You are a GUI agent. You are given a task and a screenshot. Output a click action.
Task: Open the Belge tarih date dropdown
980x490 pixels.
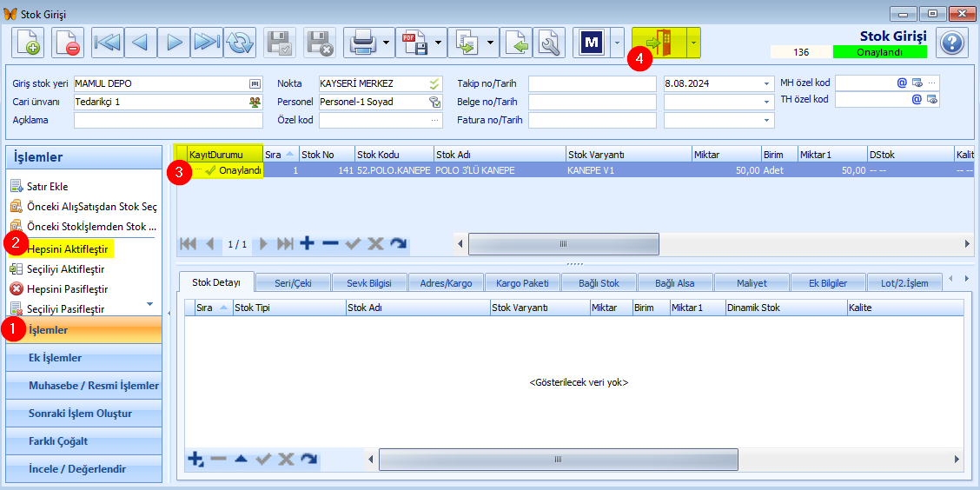click(x=767, y=102)
